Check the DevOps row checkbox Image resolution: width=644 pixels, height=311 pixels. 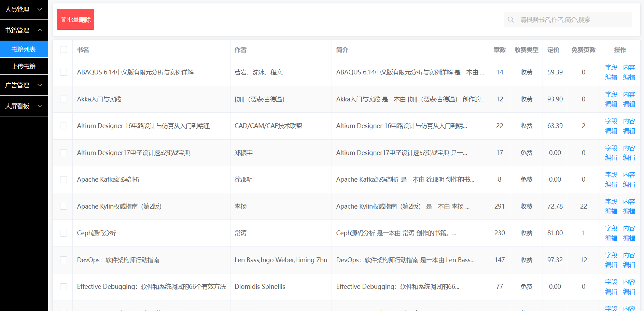(64, 260)
